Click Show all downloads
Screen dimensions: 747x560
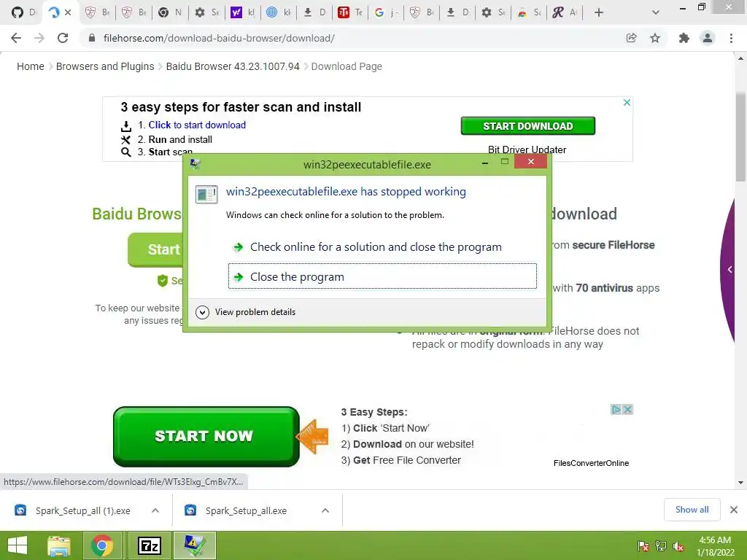point(692,510)
